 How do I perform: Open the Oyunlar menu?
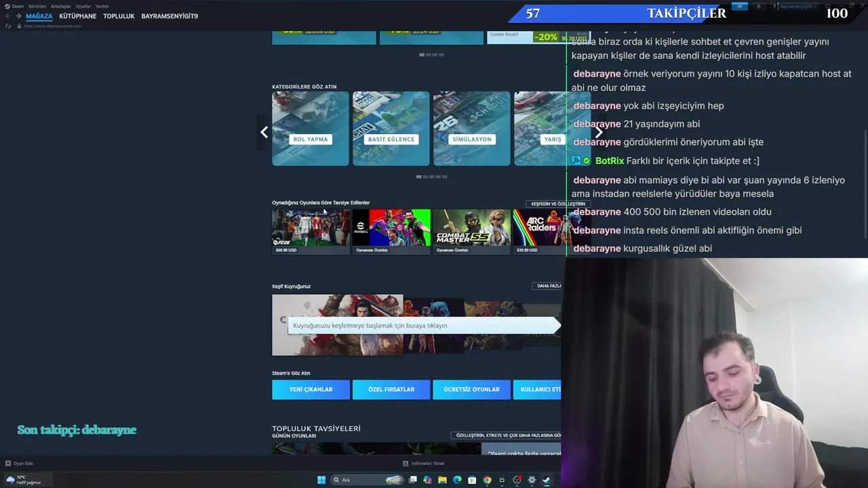pyautogui.click(x=83, y=6)
